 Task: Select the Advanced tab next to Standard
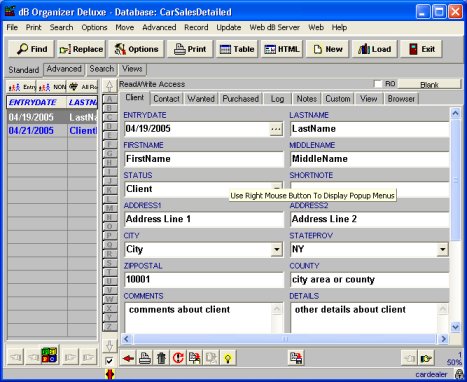point(64,69)
